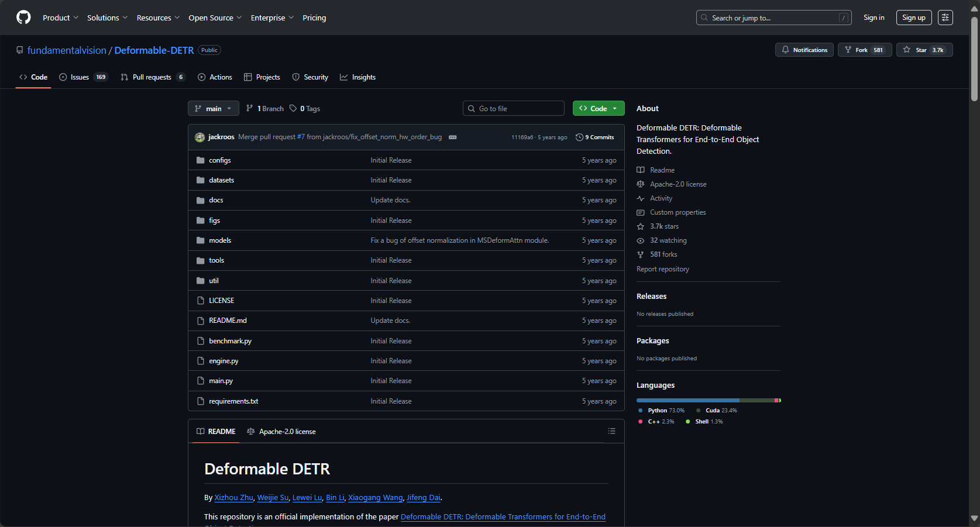
Task: Switch to the Issues tab
Action: coord(83,77)
